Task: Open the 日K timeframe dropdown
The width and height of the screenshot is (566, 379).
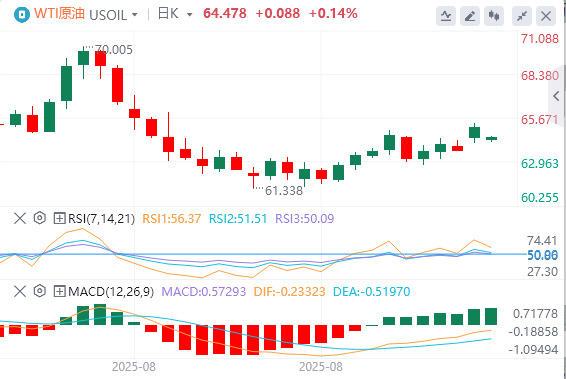Action: coord(189,15)
